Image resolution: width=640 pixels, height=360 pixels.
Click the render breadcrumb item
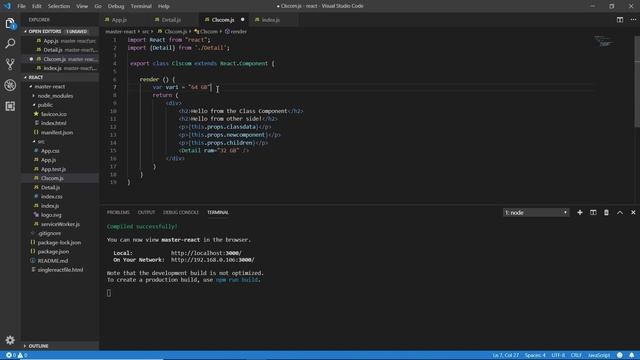pyautogui.click(x=236, y=31)
